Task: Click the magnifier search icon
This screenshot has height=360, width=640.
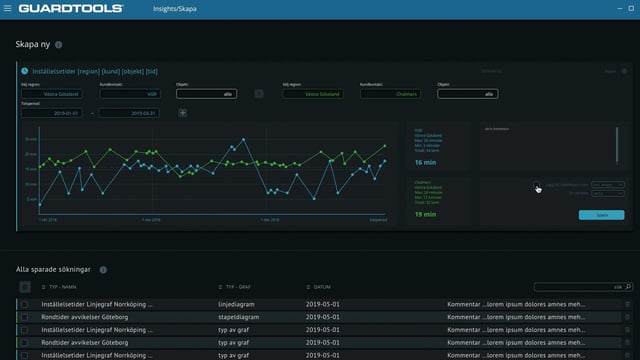Action: click(628, 287)
